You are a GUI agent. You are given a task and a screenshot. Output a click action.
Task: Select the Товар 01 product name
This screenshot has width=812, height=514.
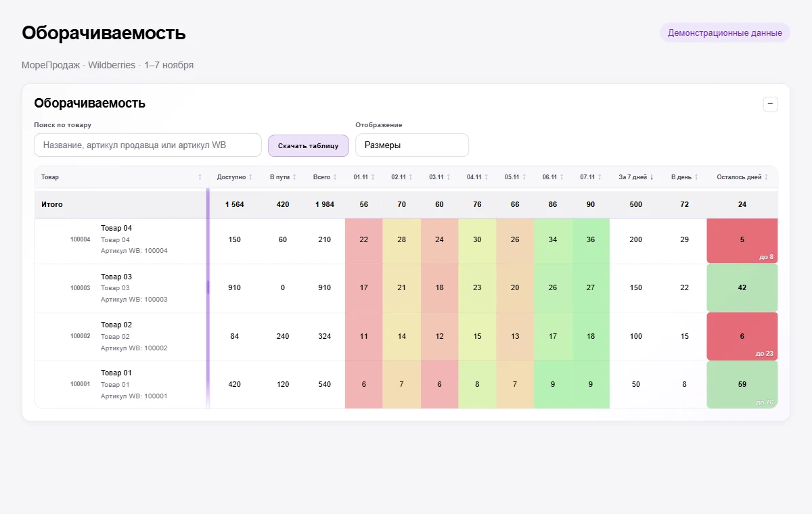pos(116,373)
